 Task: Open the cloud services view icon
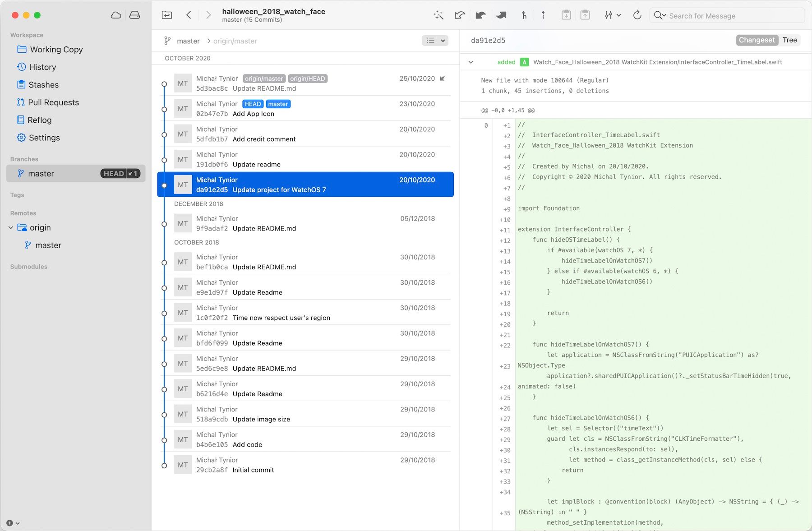[x=116, y=15]
